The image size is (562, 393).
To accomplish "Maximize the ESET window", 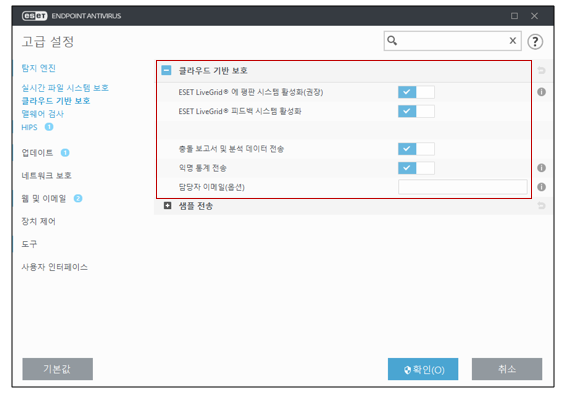I will 514,16.
